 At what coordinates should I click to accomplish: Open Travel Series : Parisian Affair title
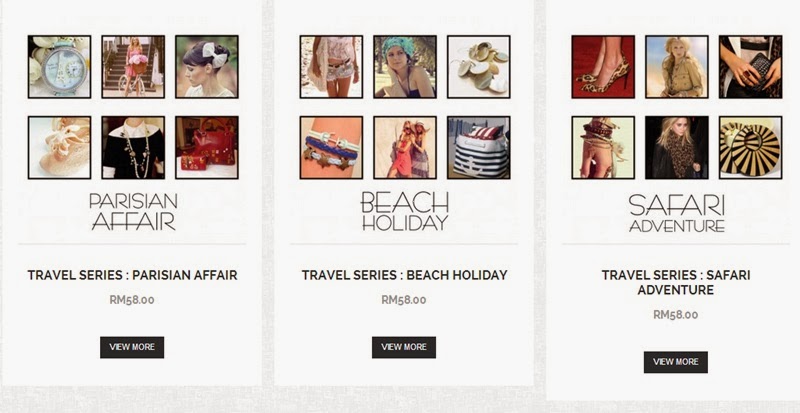pyautogui.click(x=132, y=275)
